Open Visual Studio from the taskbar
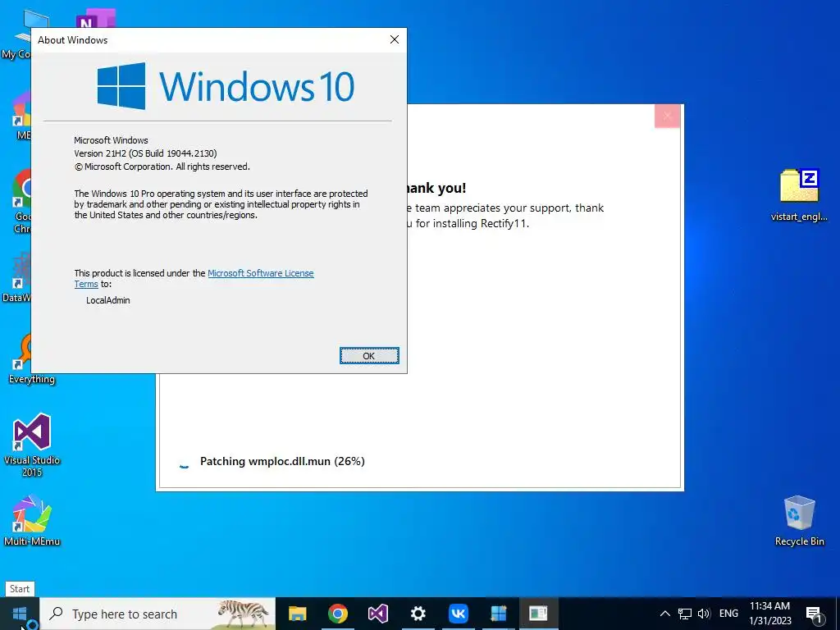Viewport: 840px width, 630px height. click(377, 614)
